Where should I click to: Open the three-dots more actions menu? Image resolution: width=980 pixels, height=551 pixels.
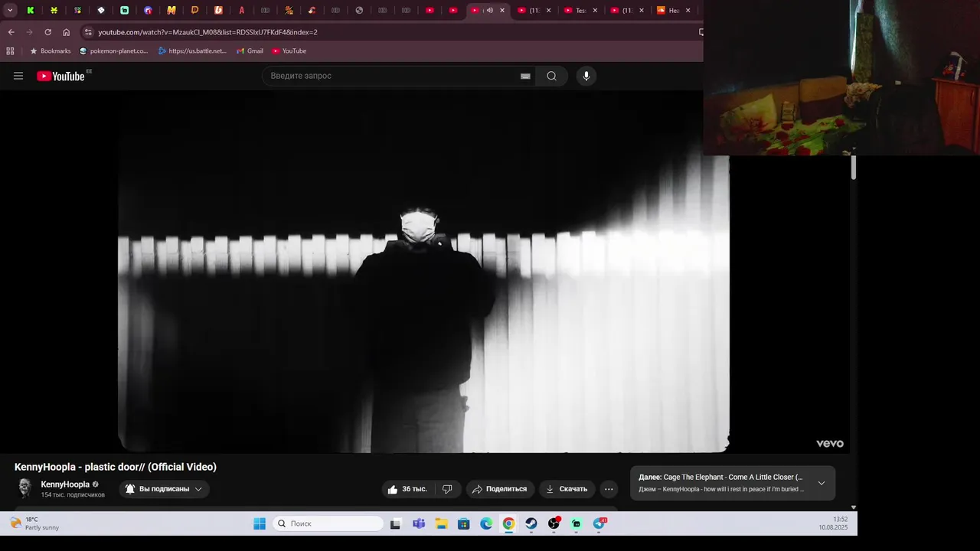click(609, 489)
